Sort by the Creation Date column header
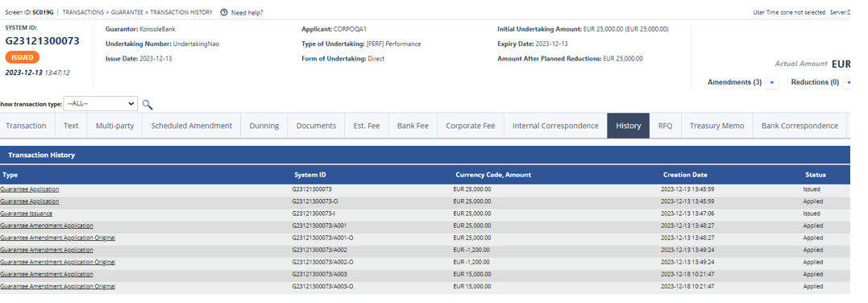 [x=685, y=175]
